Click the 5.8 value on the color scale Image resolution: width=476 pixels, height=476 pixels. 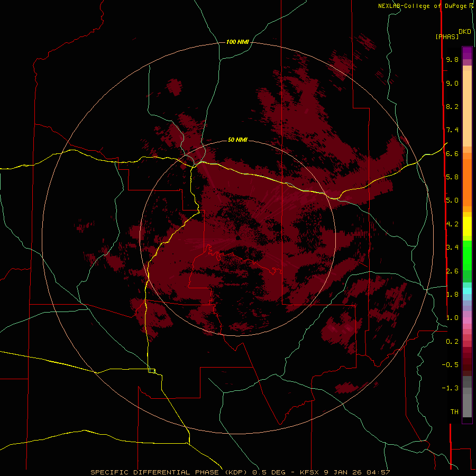[x=452, y=177]
